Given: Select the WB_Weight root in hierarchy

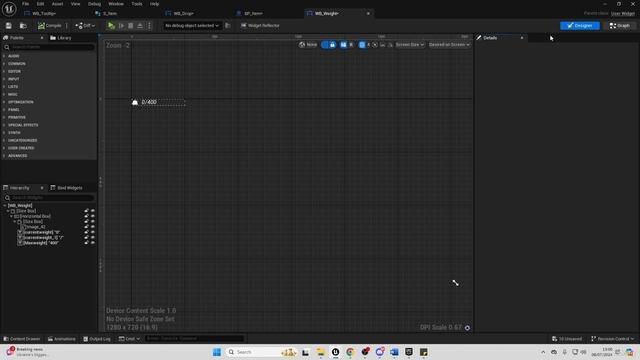Looking at the screenshot, I should tap(20, 206).
